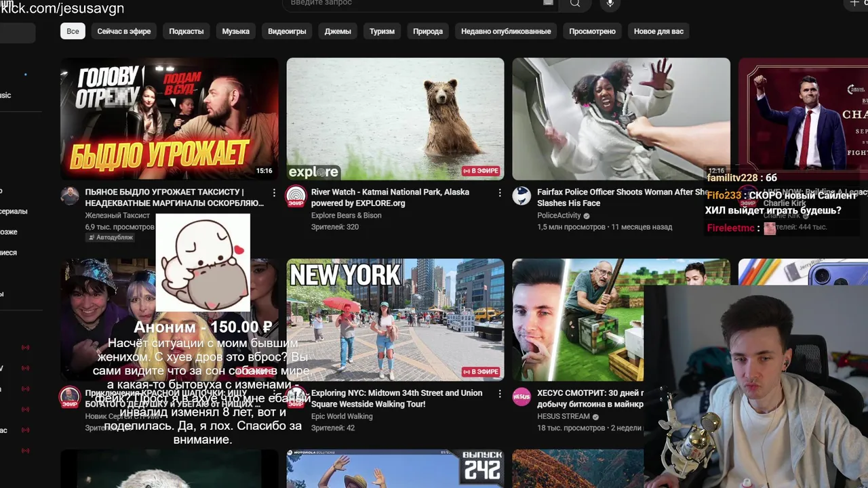Switch to the "Подкасты" chip

[186, 31]
